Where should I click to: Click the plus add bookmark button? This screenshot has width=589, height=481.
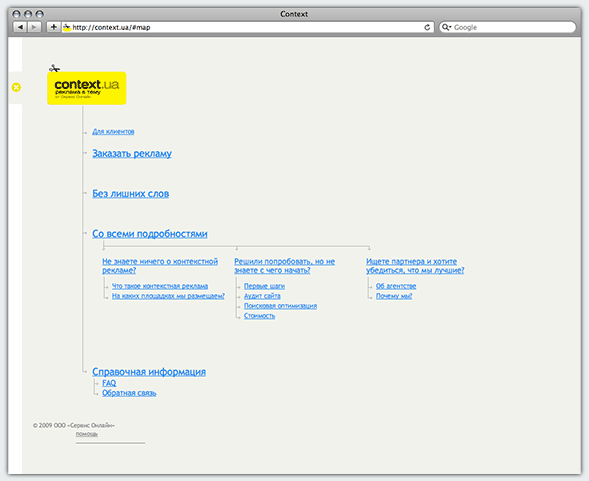54,27
